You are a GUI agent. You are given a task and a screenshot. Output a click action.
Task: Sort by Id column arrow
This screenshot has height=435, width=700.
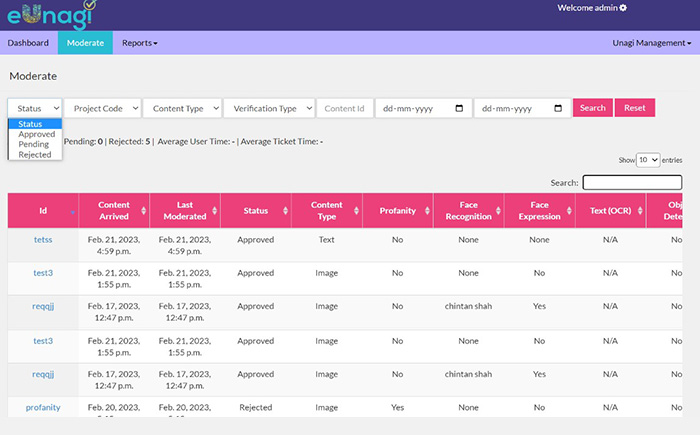72,212
